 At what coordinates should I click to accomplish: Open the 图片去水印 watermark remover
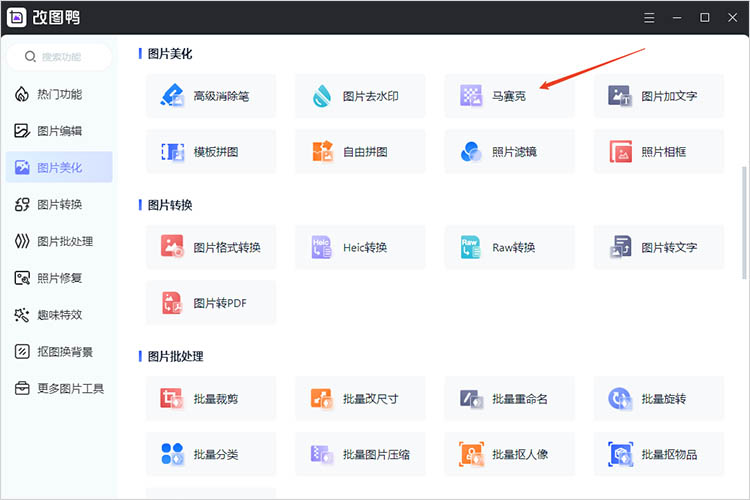(360, 96)
